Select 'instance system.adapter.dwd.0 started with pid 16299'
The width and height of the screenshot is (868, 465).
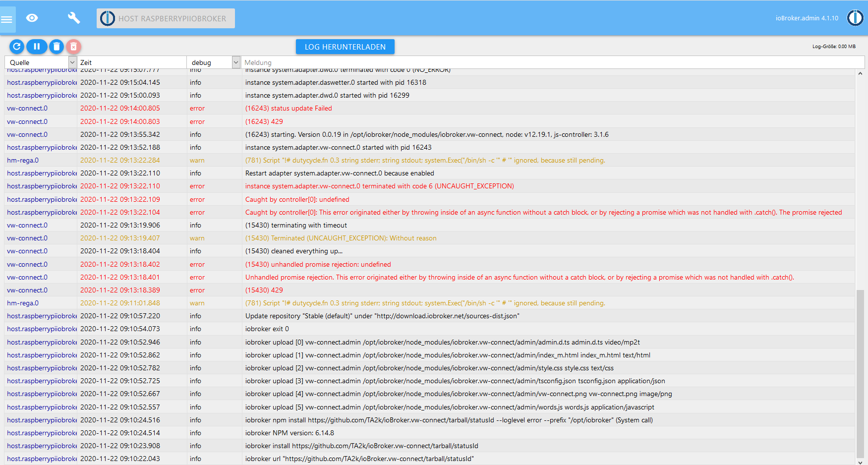[327, 95]
